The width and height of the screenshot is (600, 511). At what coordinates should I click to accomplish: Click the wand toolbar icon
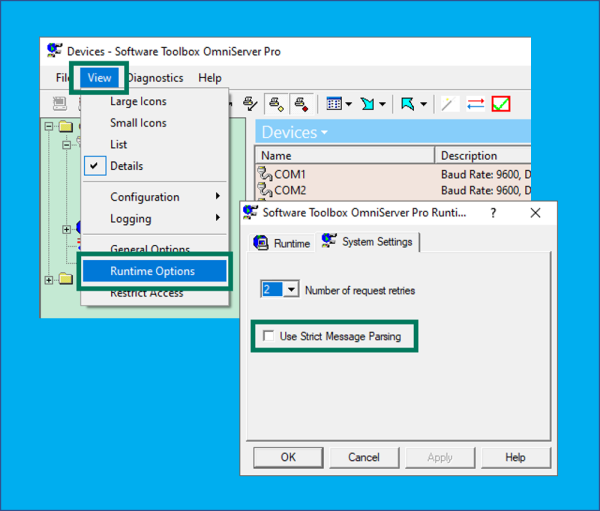pos(449,104)
